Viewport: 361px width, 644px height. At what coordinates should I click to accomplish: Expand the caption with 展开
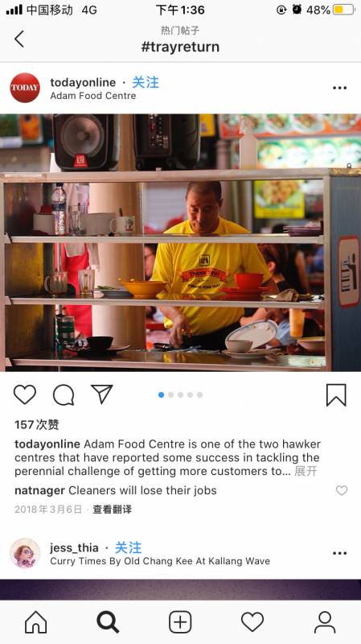[306, 471]
